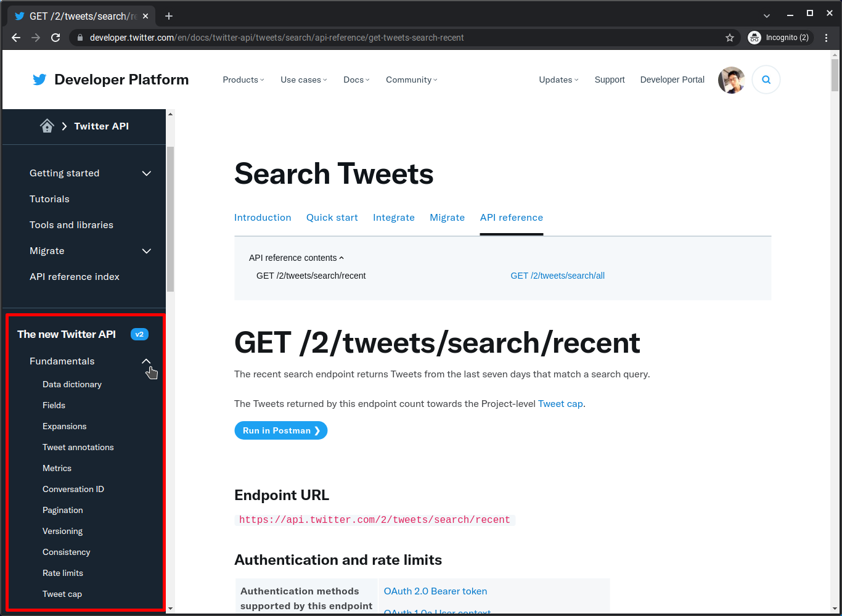Click the v2 badge next to The new Twitter API
The image size is (842, 616).
[139, 334]
